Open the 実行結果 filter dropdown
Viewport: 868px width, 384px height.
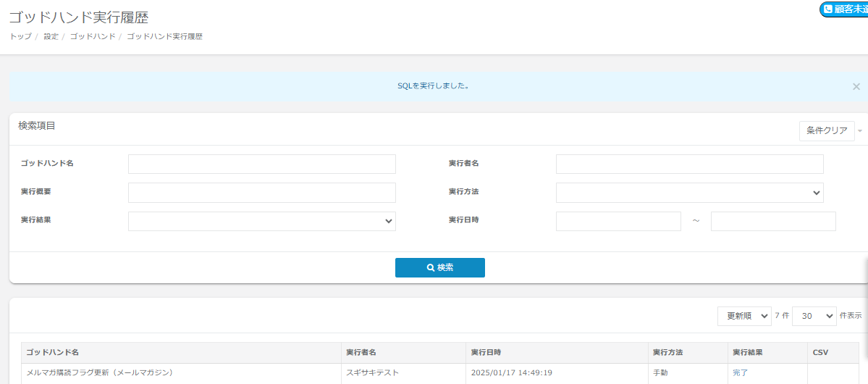[261, 221]
